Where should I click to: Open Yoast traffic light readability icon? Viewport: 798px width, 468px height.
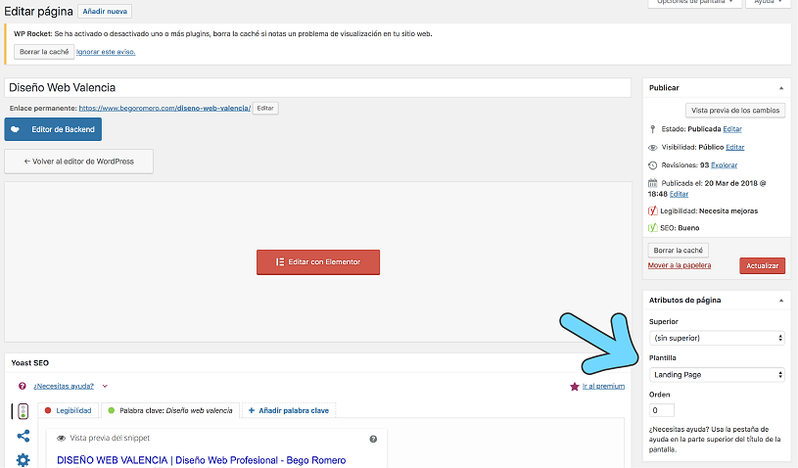23,411
